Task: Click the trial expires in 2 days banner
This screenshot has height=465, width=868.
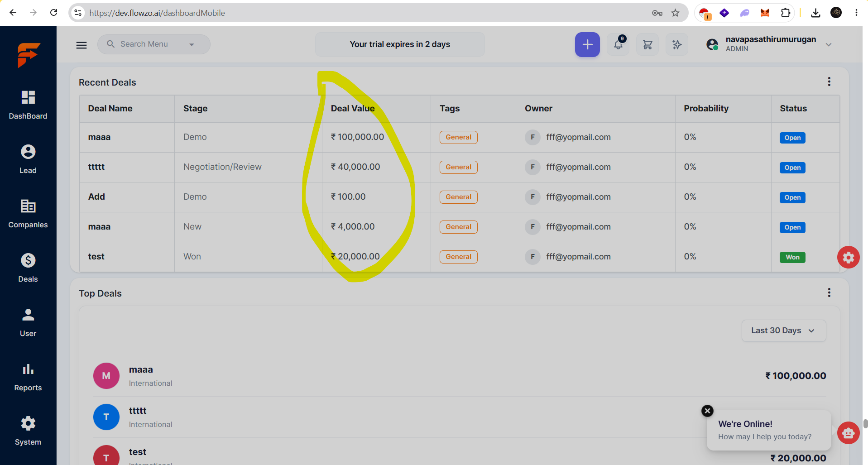Action: point(400,44)
